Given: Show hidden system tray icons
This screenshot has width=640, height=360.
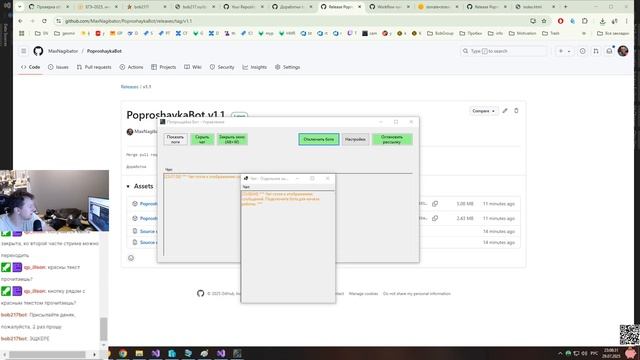Looking at the screenshot, I should 560,353.
